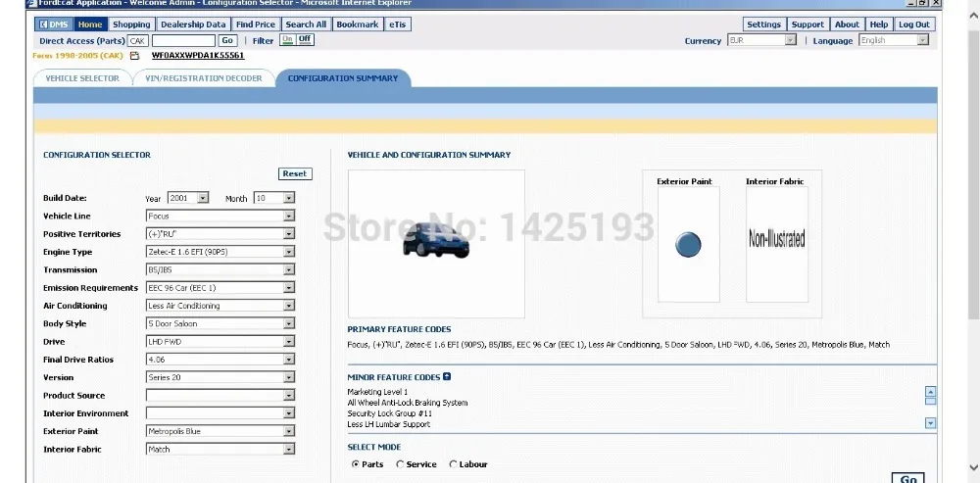This screenshot has height=483, width=980.
Task: Open the Engine Type dropdown
Action: (220, 252)
